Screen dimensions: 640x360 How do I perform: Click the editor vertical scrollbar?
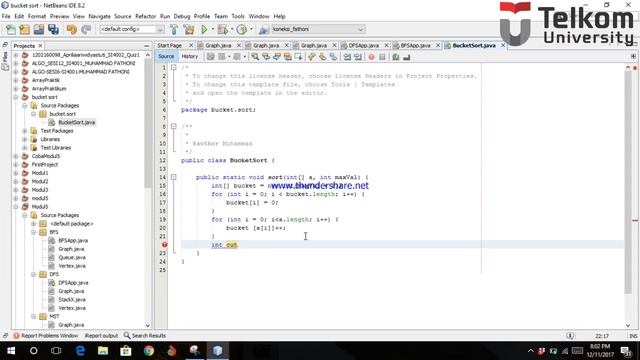click(628, 182)
